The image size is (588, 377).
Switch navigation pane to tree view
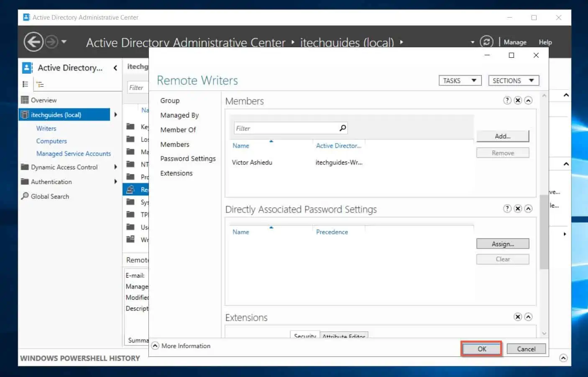40,85
